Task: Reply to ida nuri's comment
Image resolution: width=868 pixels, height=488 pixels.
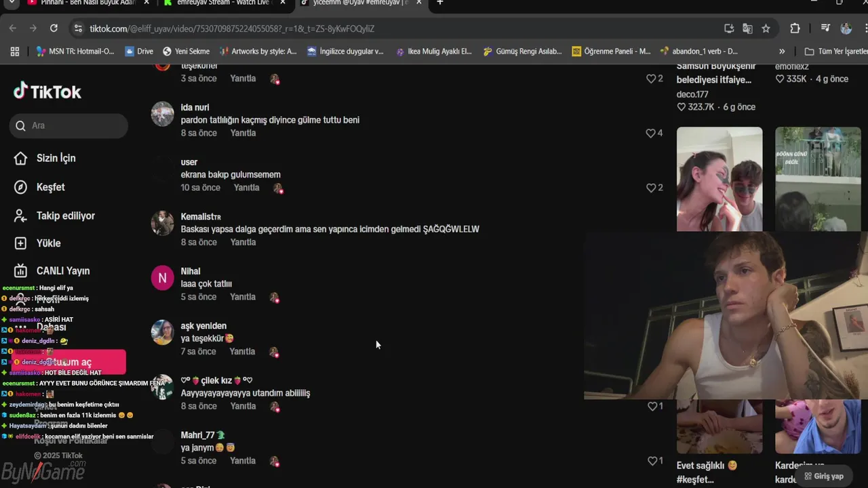Action: coord(243,133)
